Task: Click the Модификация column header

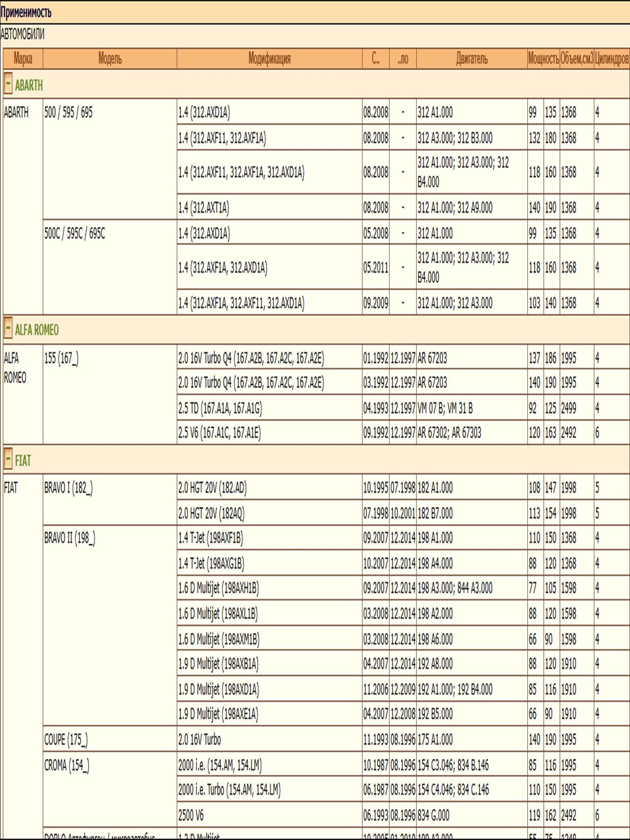Action: [269, 59]
